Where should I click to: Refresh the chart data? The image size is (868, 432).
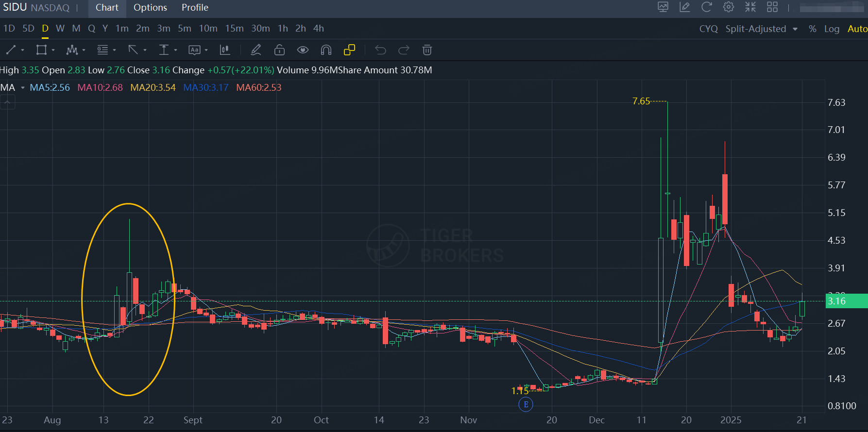707,7
